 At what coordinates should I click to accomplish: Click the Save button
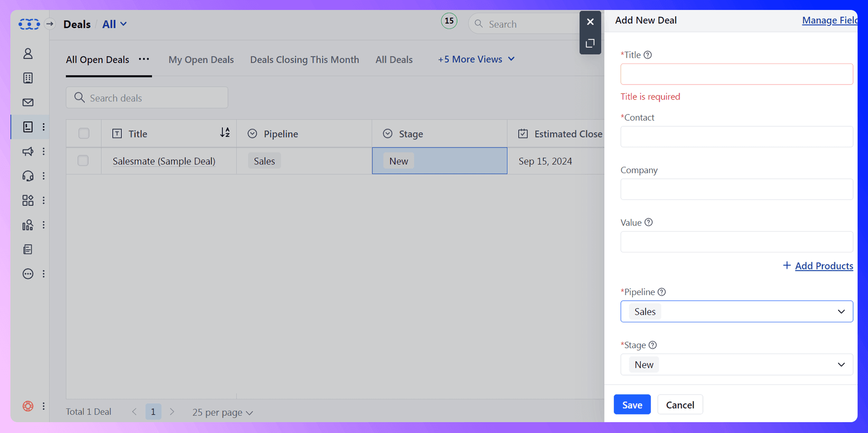(632, 405)
